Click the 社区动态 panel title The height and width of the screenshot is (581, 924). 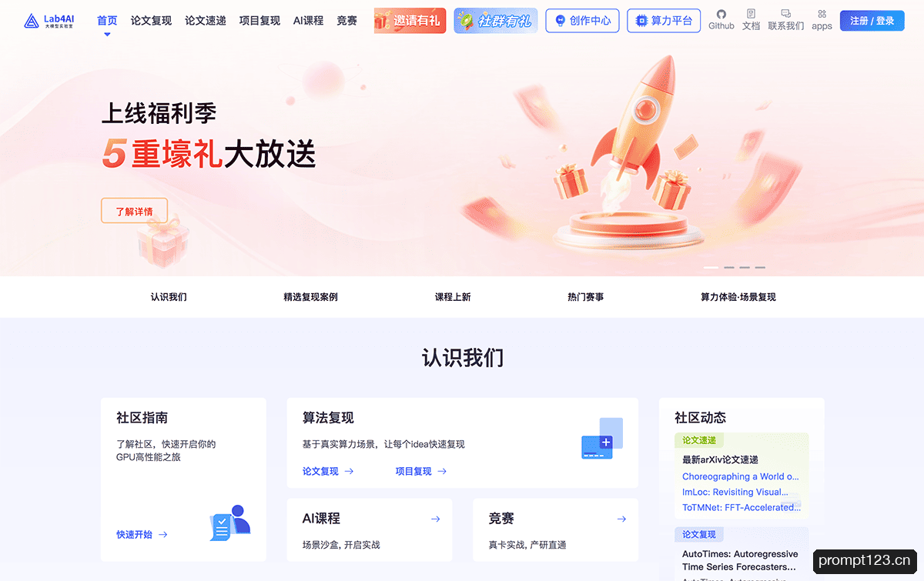click(x=700, y=418)
